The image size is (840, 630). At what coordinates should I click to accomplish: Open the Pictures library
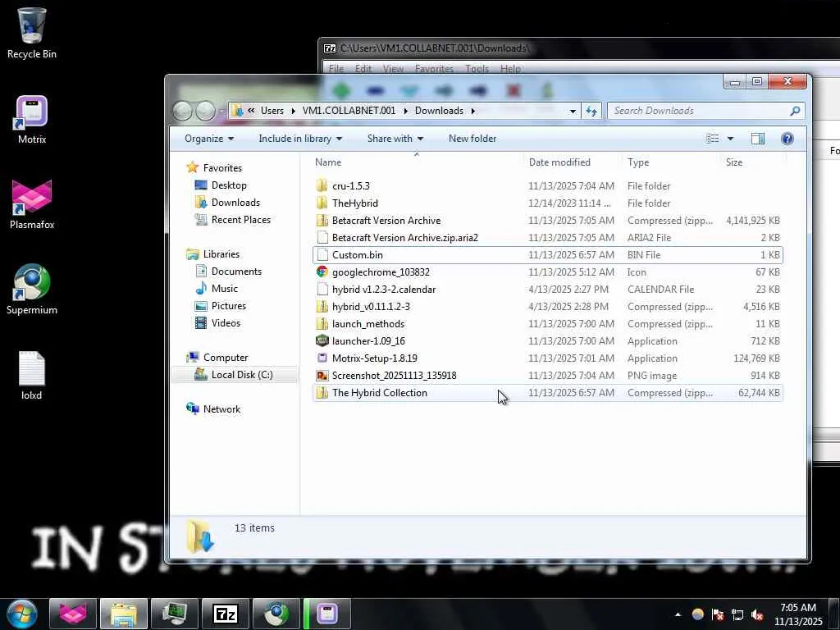point(229,306)
